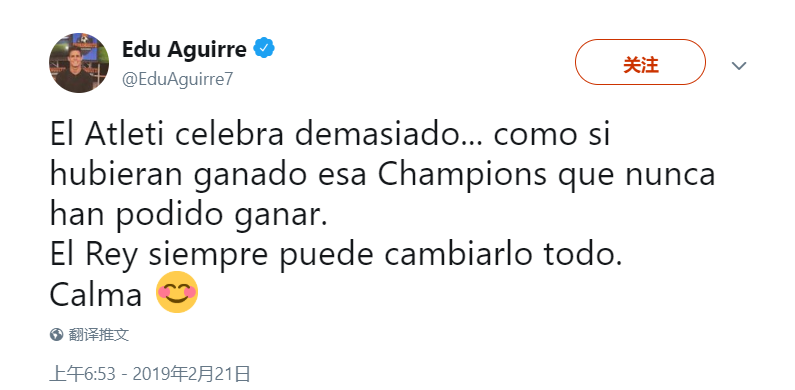This screenshot has width=795, height=390.
Task: Click the 2019年2月21日 date text
Action: [x=191, y=374]
